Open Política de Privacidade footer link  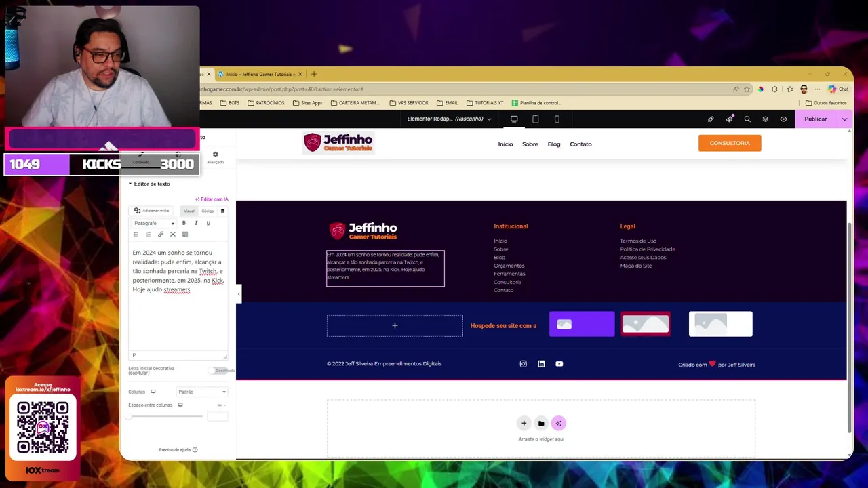click(648, 249)
